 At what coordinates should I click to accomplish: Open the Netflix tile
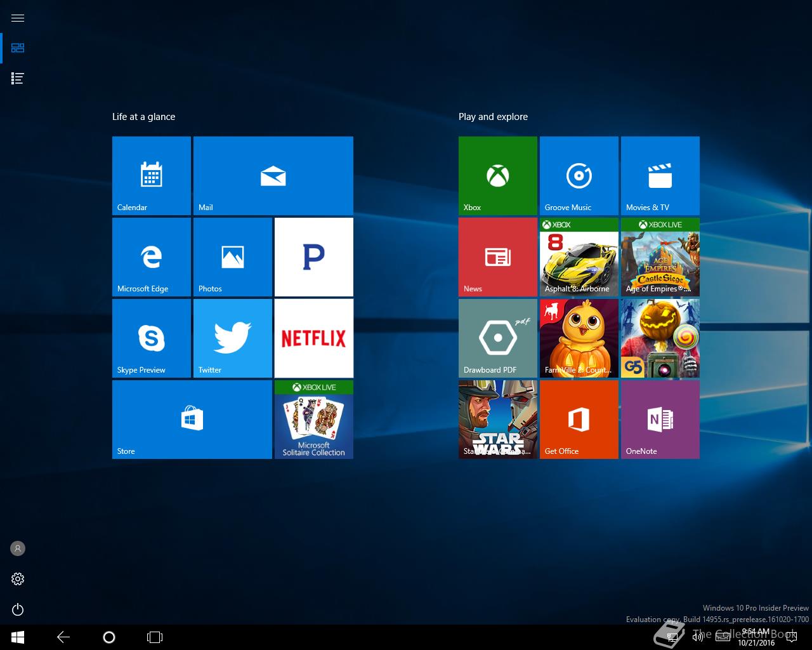pos(314,338)
